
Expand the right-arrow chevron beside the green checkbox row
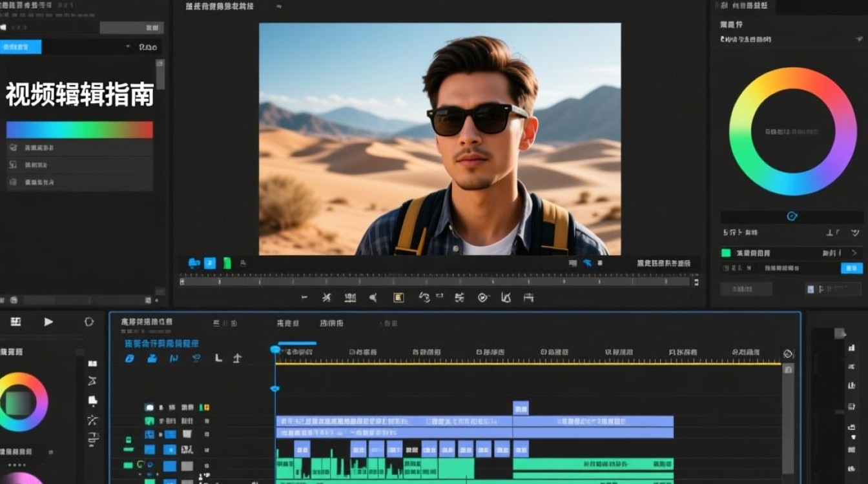tap(854, 253)
